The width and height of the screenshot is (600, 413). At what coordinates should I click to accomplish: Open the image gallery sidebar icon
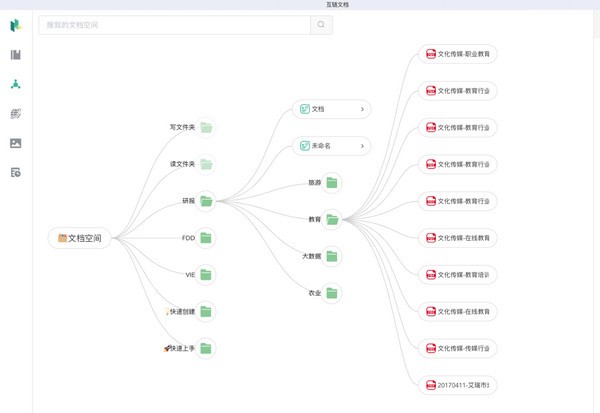[x=16, y=143]
